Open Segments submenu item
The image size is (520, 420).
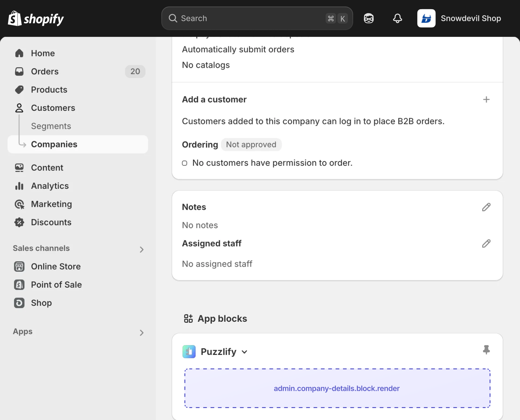[x=78, y=126]
